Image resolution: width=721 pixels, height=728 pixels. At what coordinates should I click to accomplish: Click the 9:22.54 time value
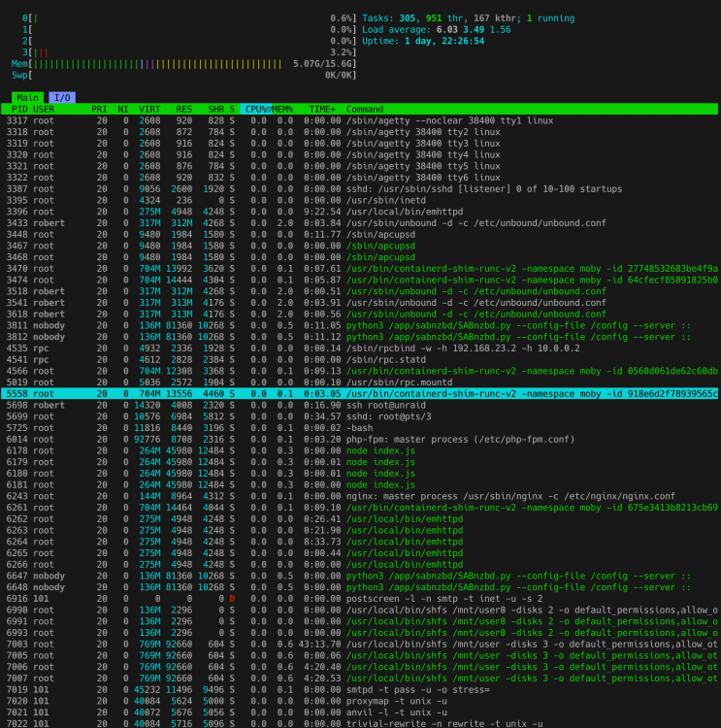[322, 212]
